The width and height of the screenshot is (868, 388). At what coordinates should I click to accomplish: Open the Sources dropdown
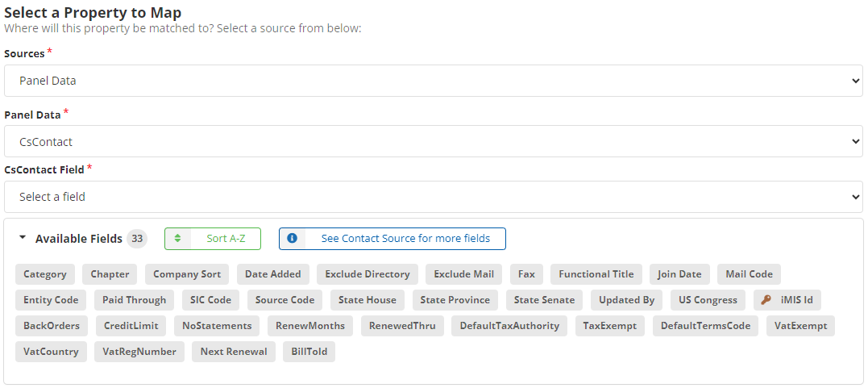433,81
